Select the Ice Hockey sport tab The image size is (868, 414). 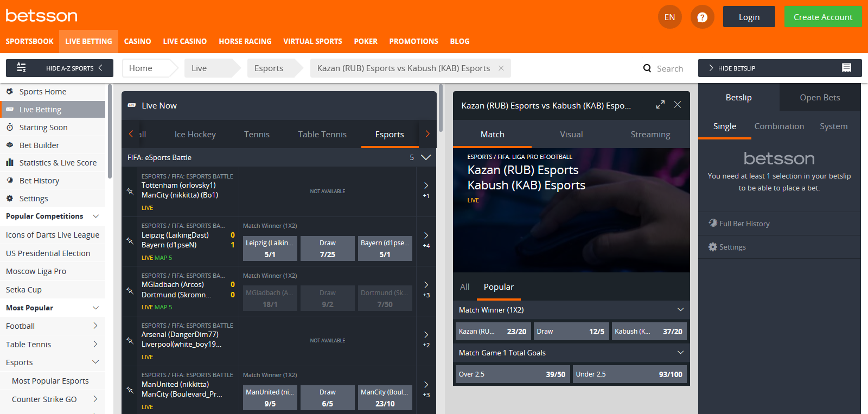[x=195, y=134]
